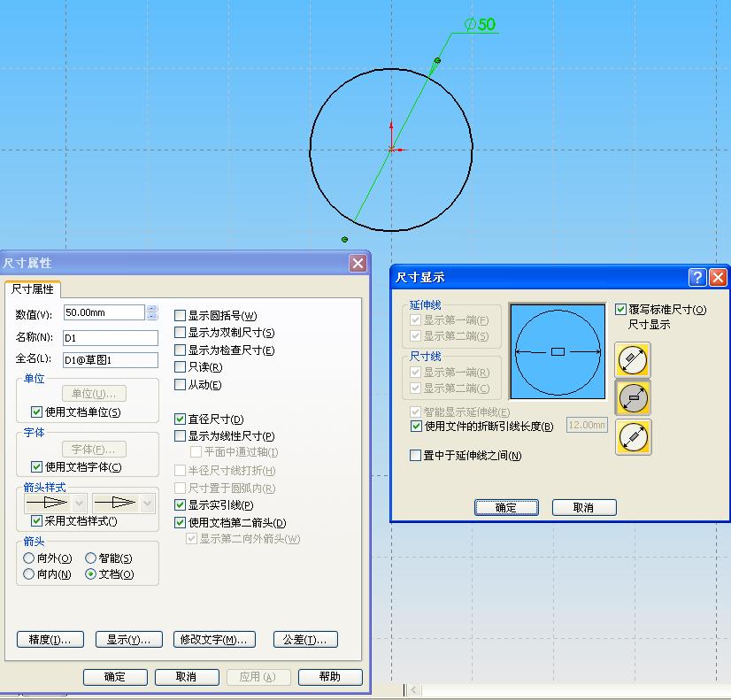Close the 尺寸显示 dialog window
This screenshot has width=731, height=700.
coord(718,278)
